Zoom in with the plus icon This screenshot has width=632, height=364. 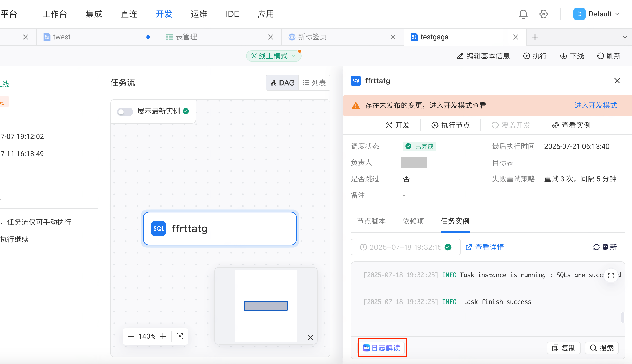tap(163, 336)
